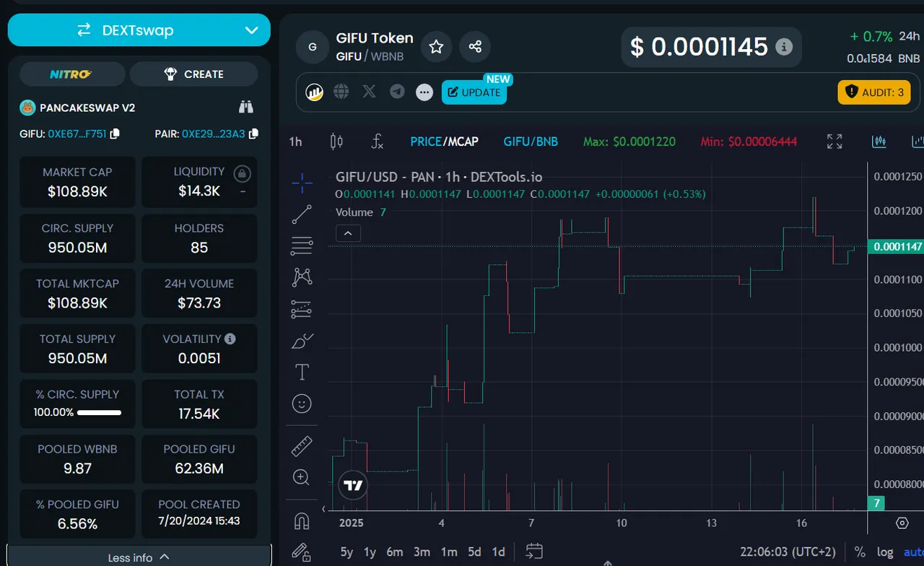Collapse panel with Less info
This screenshot has height=566, width=924.
click(x=139, y=557)
